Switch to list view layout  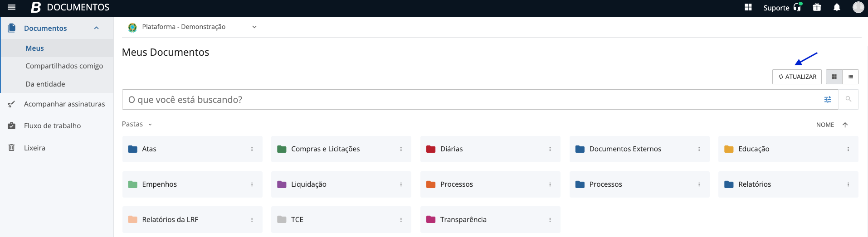pyautogui.click(x=851, y=77)
